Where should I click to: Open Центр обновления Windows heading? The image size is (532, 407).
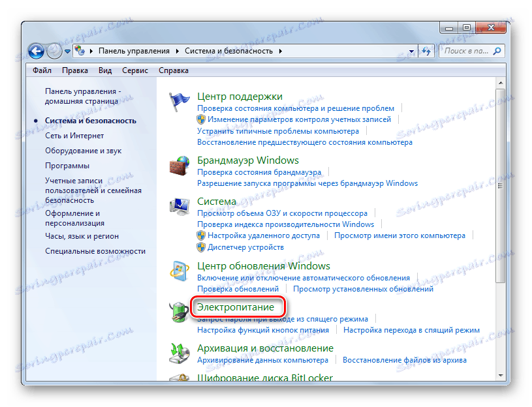coord(264,266)
